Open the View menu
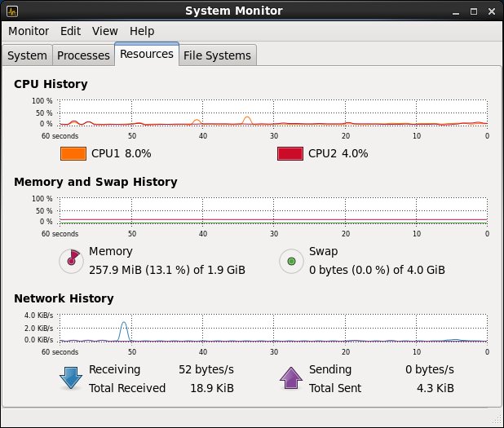This screenshot has width=504, height=428. click(x=105, y=31)
